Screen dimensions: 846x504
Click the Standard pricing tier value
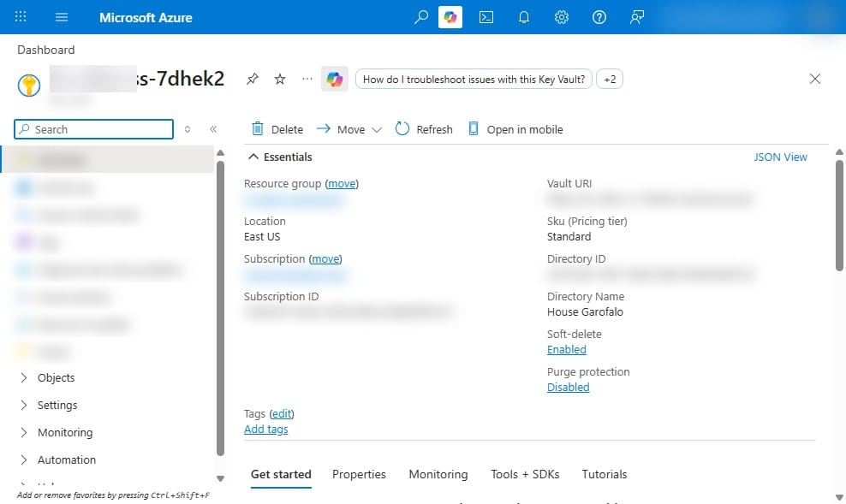pos(569,237)
